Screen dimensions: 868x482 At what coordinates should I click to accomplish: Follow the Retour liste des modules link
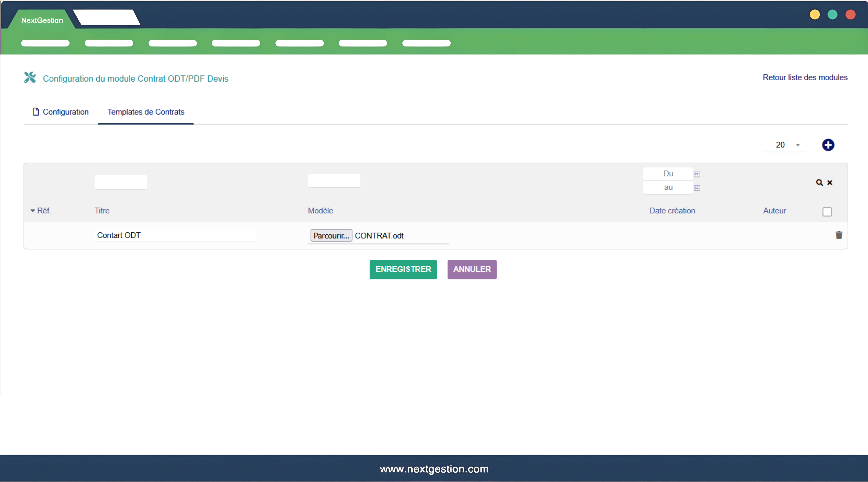805,77
